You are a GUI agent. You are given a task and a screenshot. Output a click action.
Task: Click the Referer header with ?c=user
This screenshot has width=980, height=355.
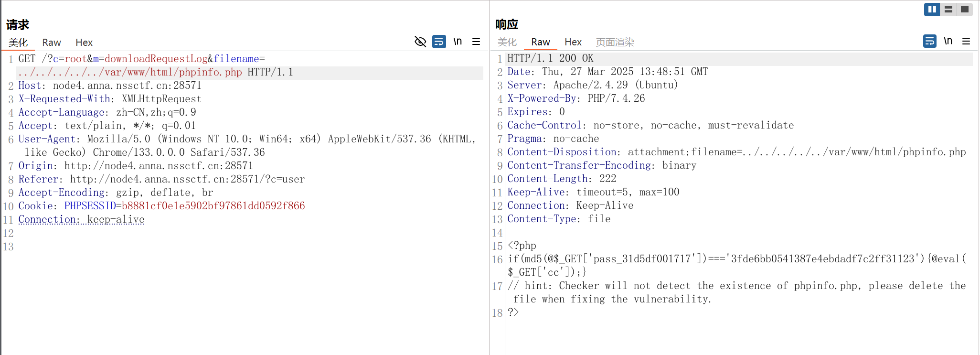(x=161, y=179)
